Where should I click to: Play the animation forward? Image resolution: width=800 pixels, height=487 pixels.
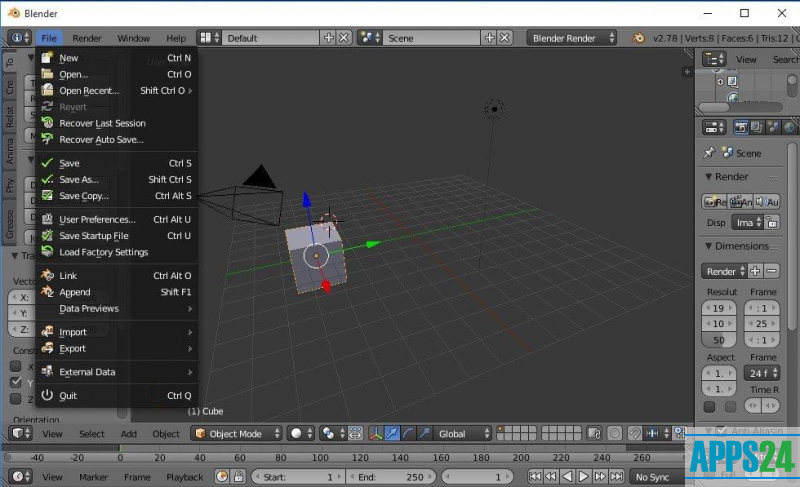coord(583,477)
